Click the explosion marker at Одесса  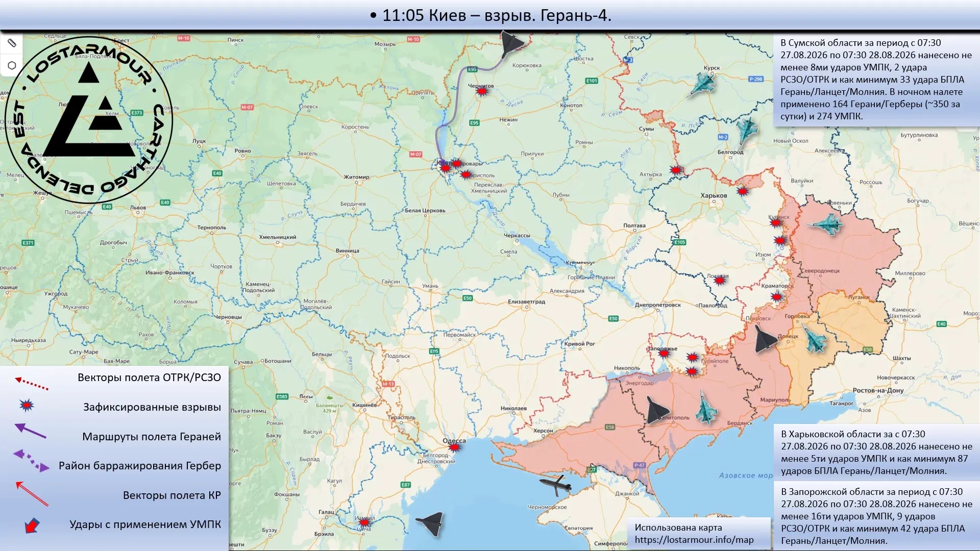point(454,447)
